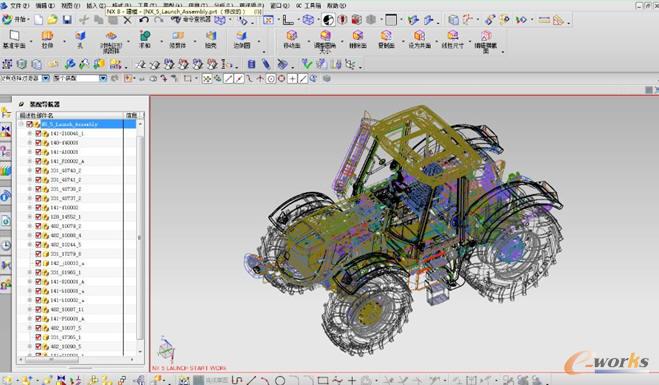
Task: Select the blue cylinder icon in toolbar
Action: 251,64
